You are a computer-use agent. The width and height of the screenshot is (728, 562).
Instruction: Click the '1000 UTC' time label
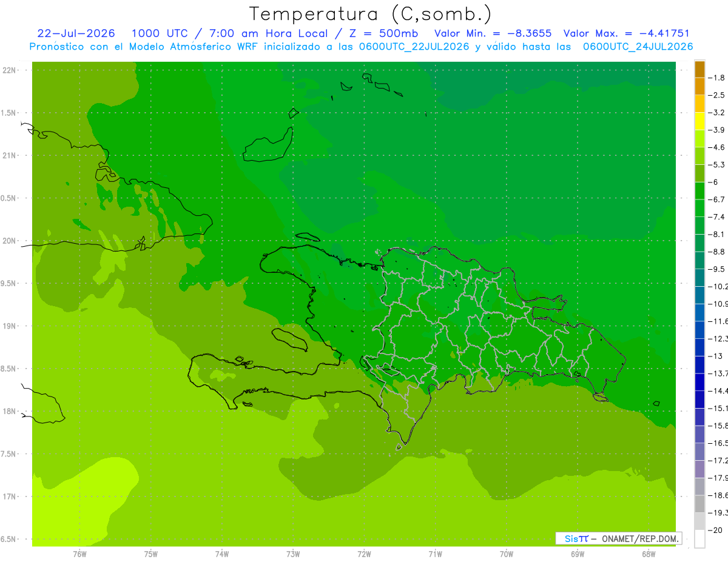pyautogui.click(x=160, y=33)
